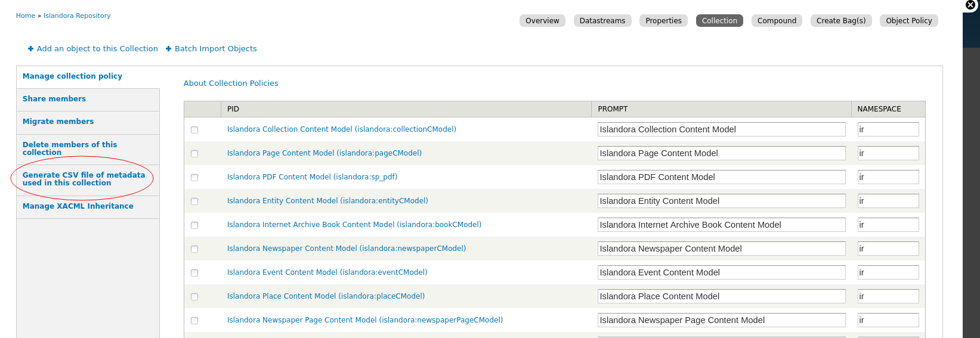This screenshot has width=980, height=338.
Task: Click Batch Import Objects link
Action: click(216, 49)
